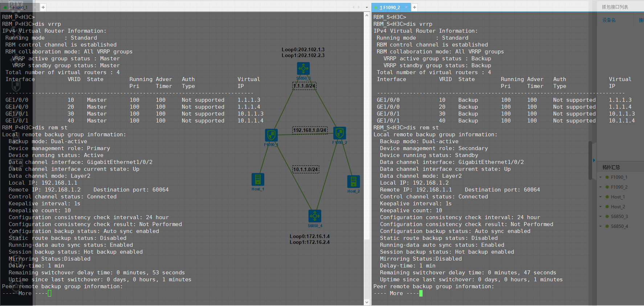Screen dimensions: 644x306
Task: Select the F1090_2 firewall device icon
Action: (x=339, y=133)
